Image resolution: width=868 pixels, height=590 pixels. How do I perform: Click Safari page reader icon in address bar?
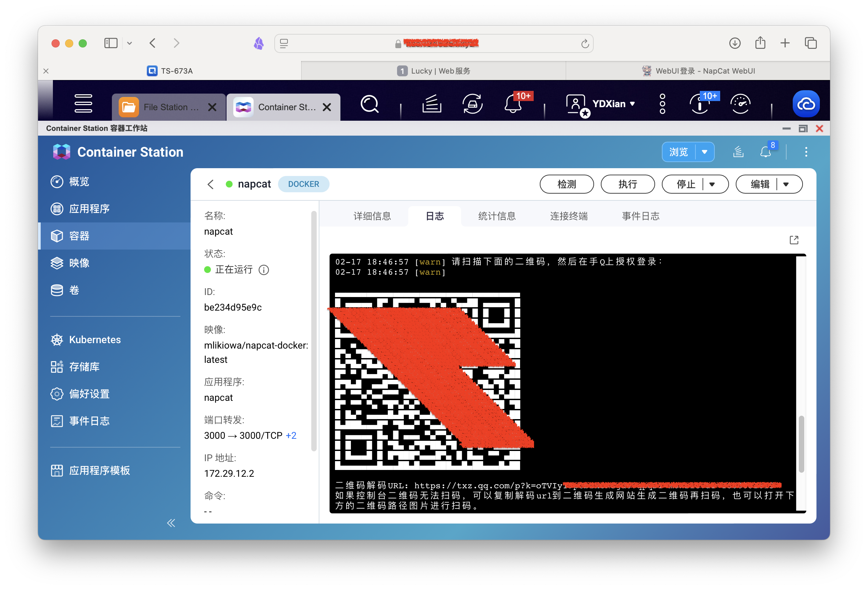tap(284, 44)
